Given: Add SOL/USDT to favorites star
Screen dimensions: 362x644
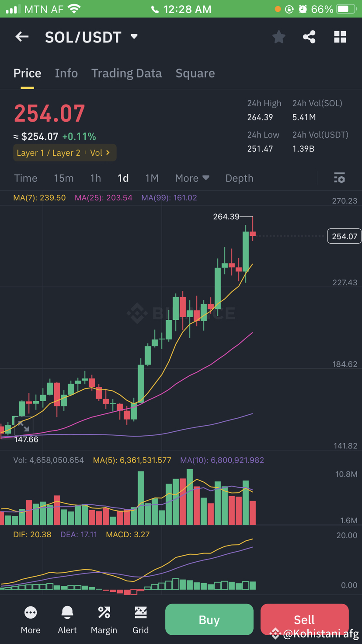Looking at the screenshot, I should point(278,37).
